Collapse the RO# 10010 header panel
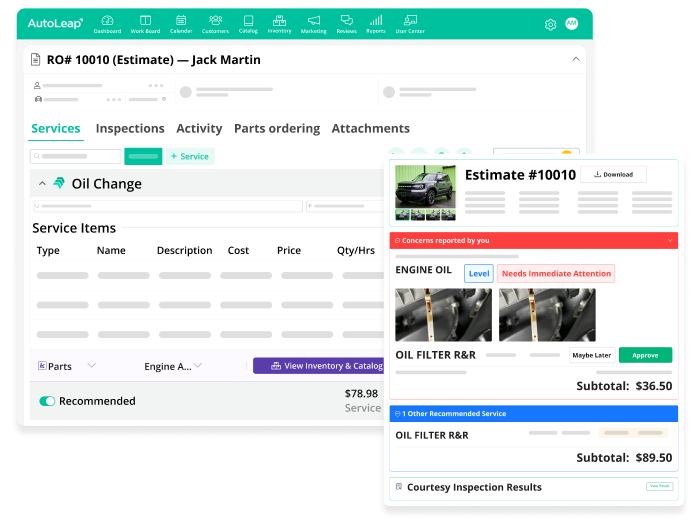Viewport: 696px width, 522px height. tap(576, 59)
